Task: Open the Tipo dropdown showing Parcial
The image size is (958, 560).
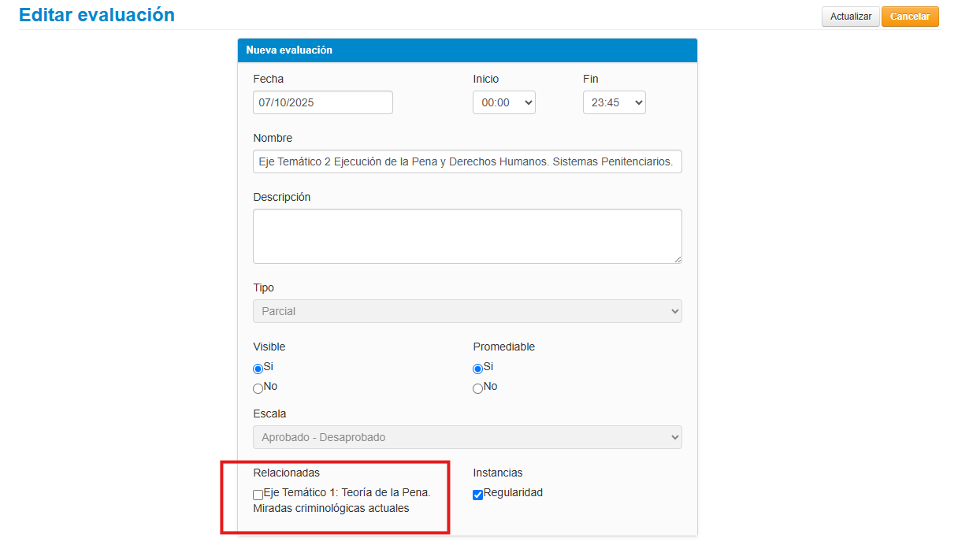Action: coord(467,311)
